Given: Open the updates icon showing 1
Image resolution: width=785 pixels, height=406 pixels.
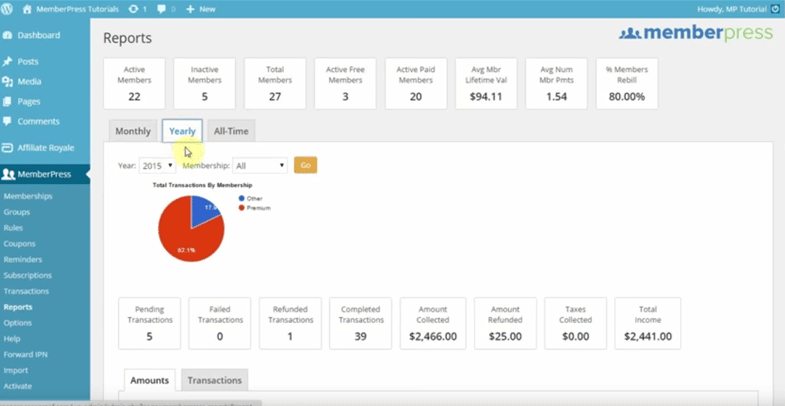Looking at the screenshot, I should click(x=133, y=9).
